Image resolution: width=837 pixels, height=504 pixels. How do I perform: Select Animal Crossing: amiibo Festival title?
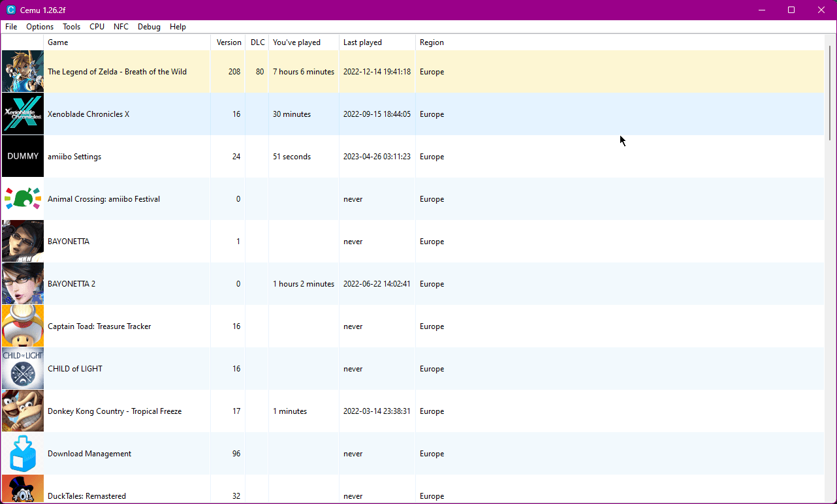coord(104,199)
